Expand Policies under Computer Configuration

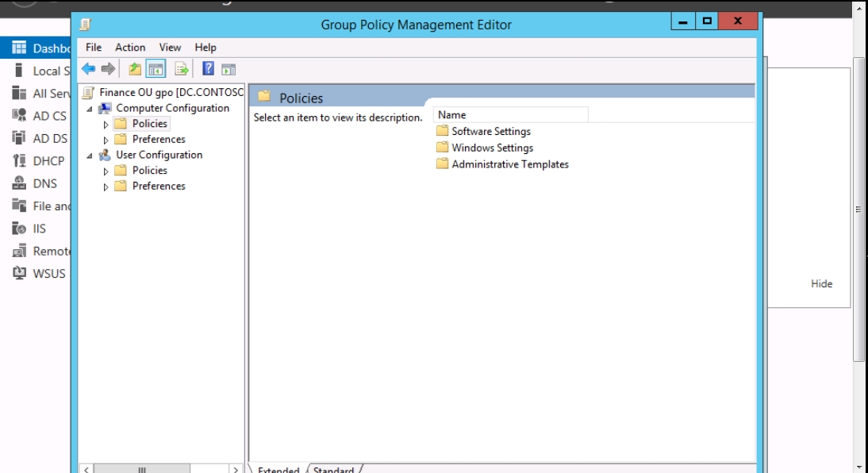pyautogui.click(x=106, y=125)
